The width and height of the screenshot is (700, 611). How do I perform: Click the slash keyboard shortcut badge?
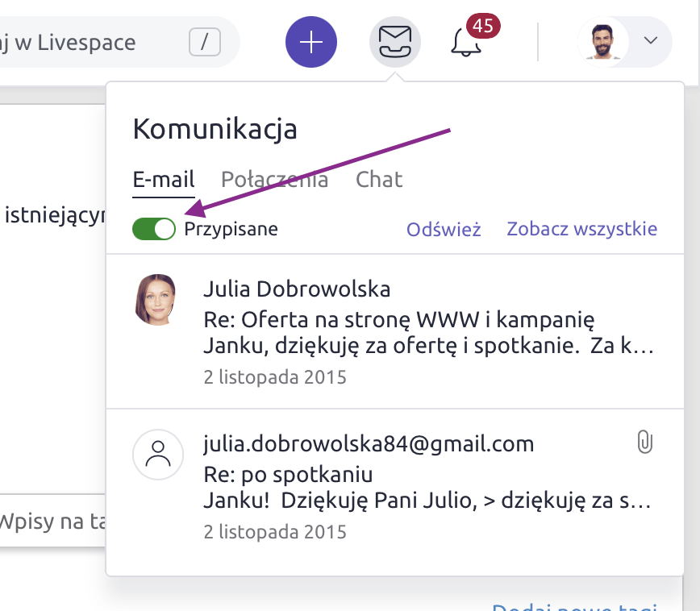(x=205, y=42)
